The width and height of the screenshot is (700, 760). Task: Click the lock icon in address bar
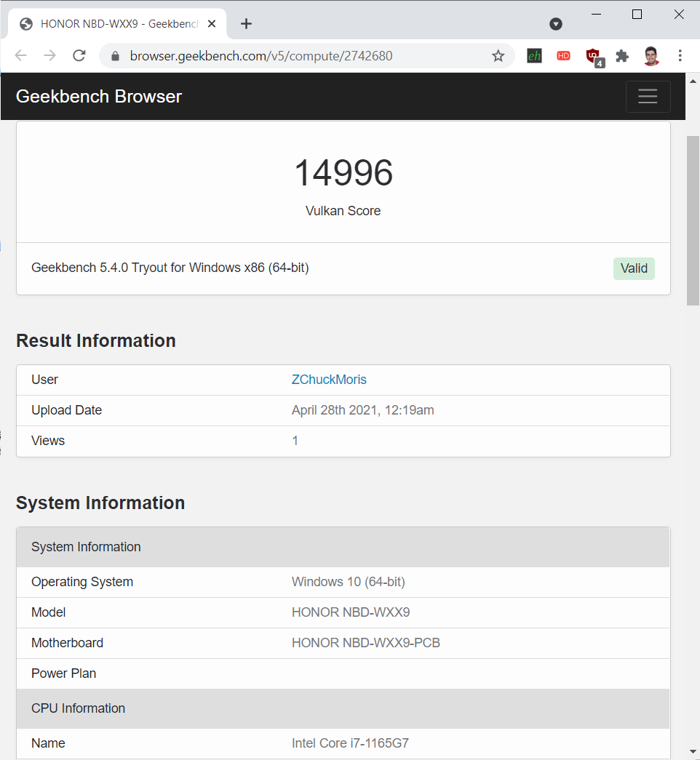coord(115,56)
